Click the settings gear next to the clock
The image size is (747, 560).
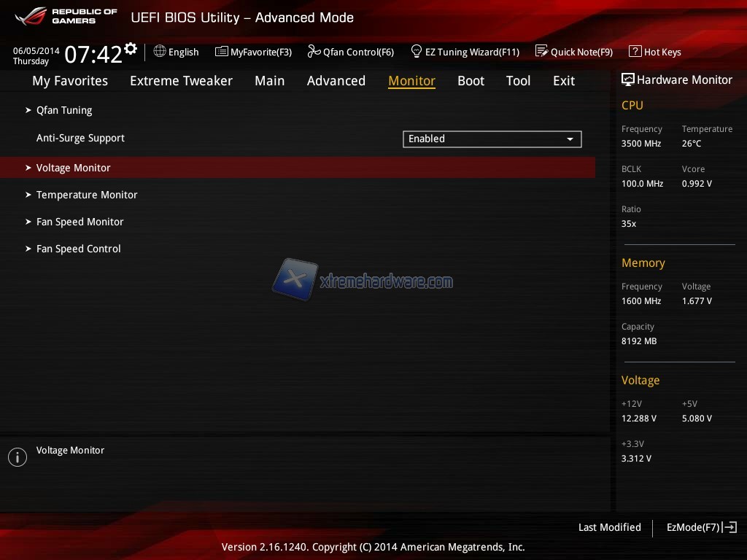(x=131, y=49)
